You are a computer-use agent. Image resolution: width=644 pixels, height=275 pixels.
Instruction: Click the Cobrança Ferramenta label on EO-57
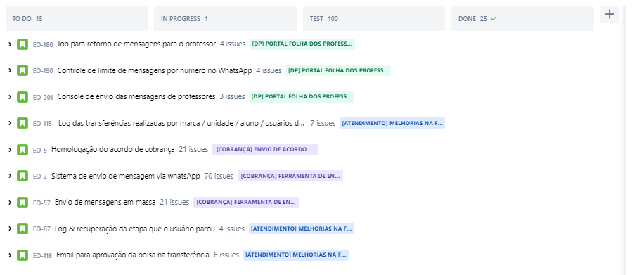pos(246,203)
